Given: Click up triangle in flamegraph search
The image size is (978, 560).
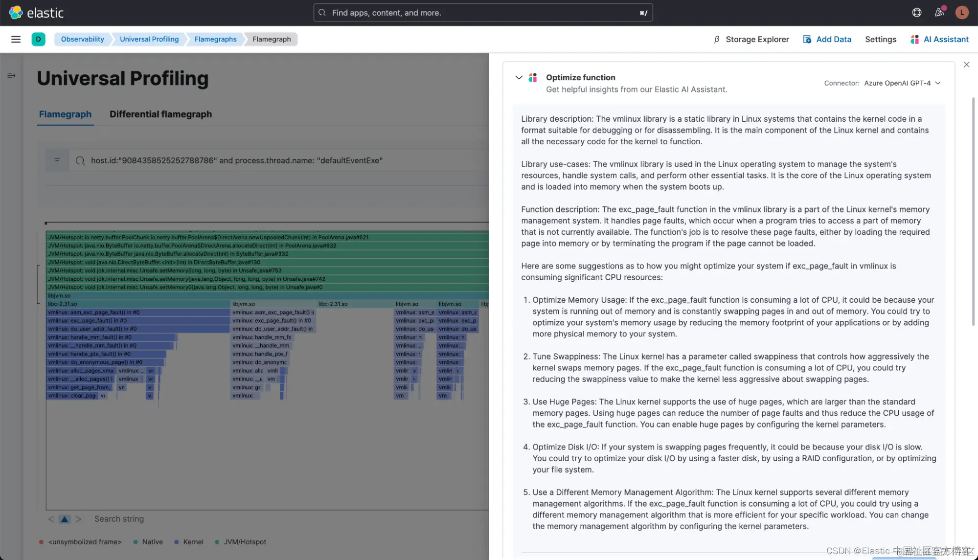Looking at the screenshot, I should click(x=65, y=519).
